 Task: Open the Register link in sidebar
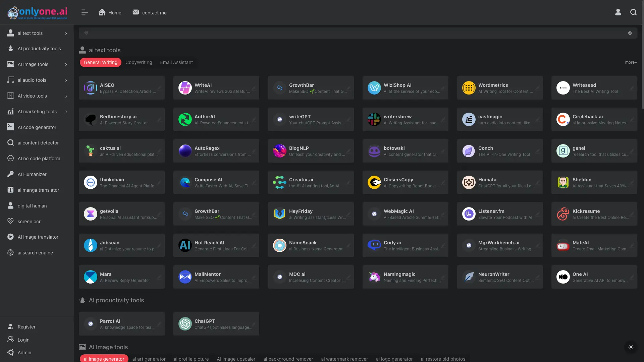coord(26,327)
